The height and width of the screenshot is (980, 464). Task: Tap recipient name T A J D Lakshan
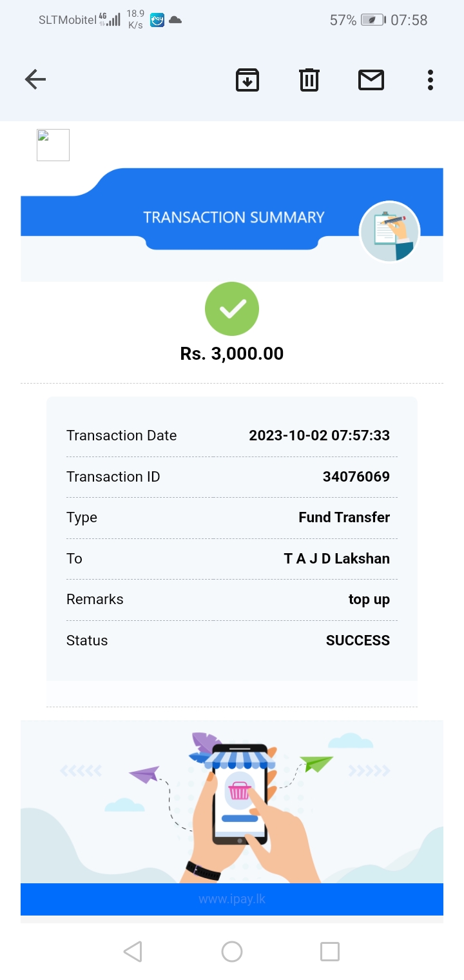tap(336, 558)
